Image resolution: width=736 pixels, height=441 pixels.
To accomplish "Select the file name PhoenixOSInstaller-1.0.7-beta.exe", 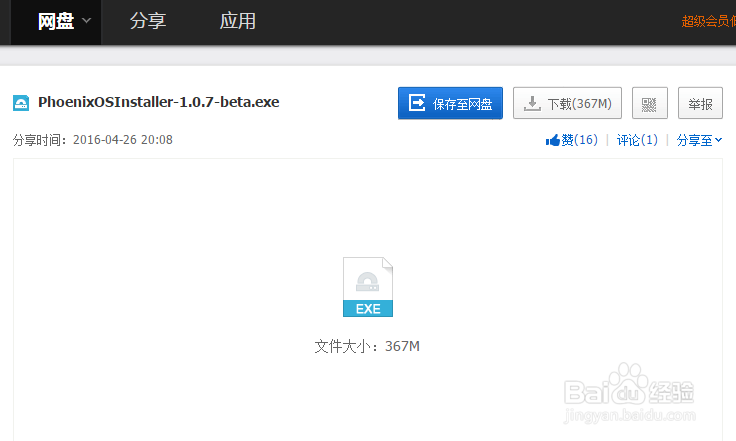I will [159, 102].
